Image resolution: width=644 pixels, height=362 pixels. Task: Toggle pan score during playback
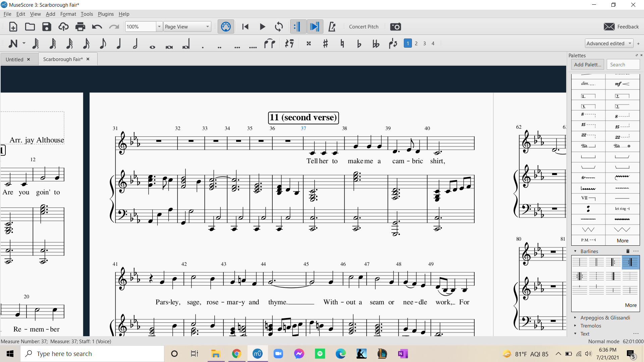pyautogui.click(x=315, y=27)
